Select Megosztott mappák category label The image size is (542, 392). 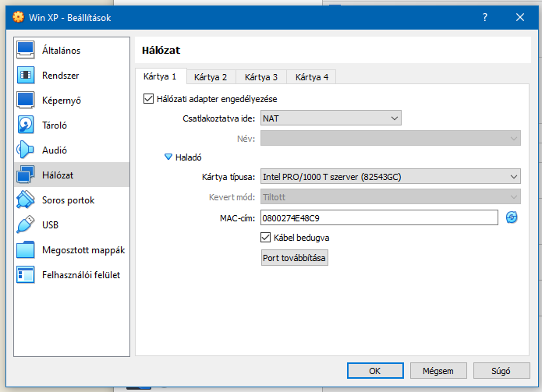(x=83, y=250)
